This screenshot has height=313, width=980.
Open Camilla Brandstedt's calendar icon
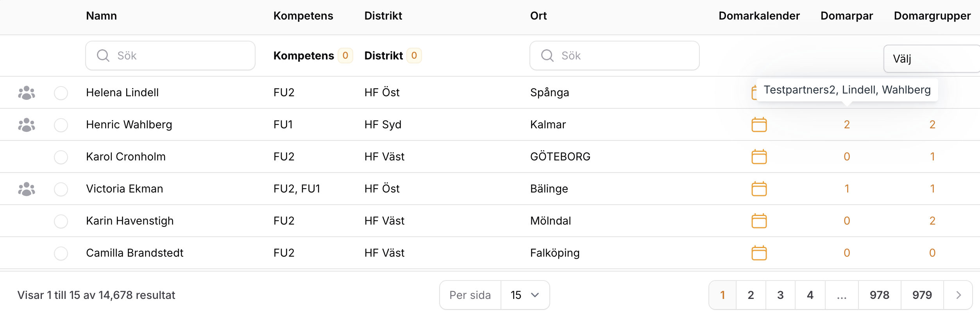click(759, 253)
